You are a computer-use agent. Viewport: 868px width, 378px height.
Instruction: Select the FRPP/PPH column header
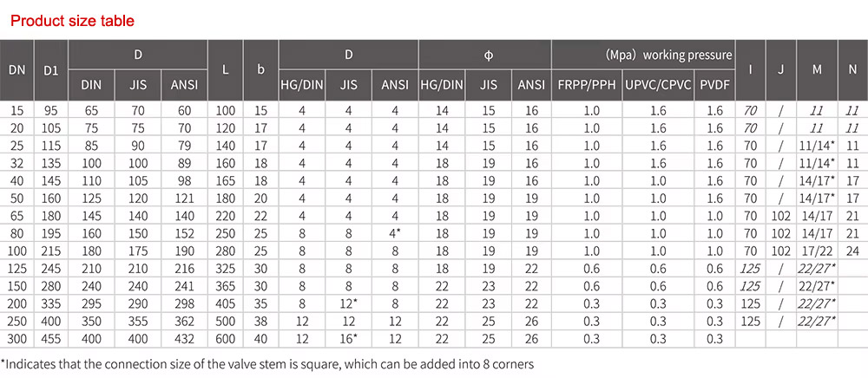[x=587, y=84]
